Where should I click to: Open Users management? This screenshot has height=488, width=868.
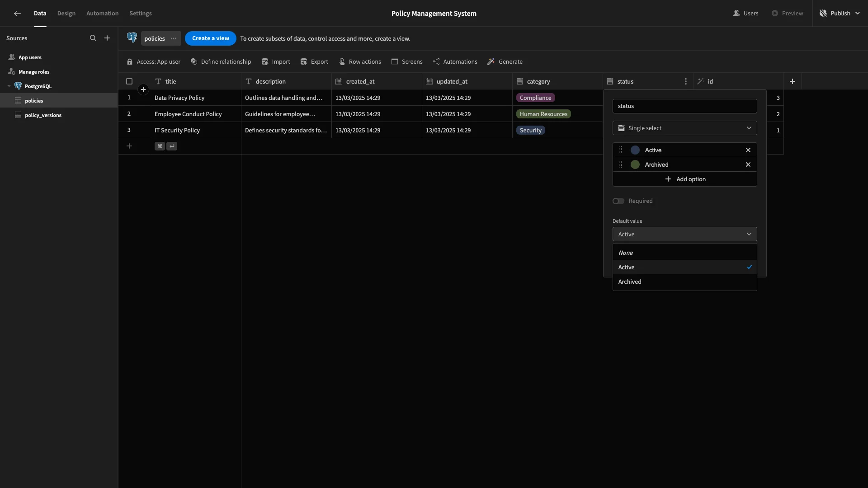coord(745,13)
